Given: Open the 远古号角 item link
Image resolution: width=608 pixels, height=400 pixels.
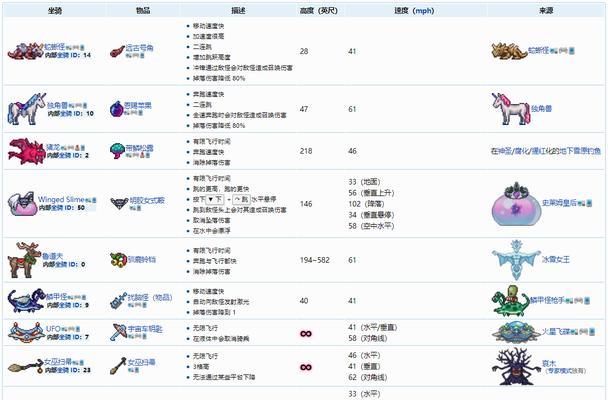Looking at the screenshot, I should pyautogui.click(x=139, y=48).
